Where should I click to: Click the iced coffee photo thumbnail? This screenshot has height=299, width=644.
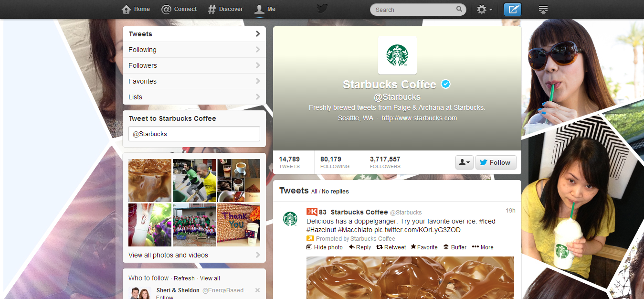coord(149,181)
